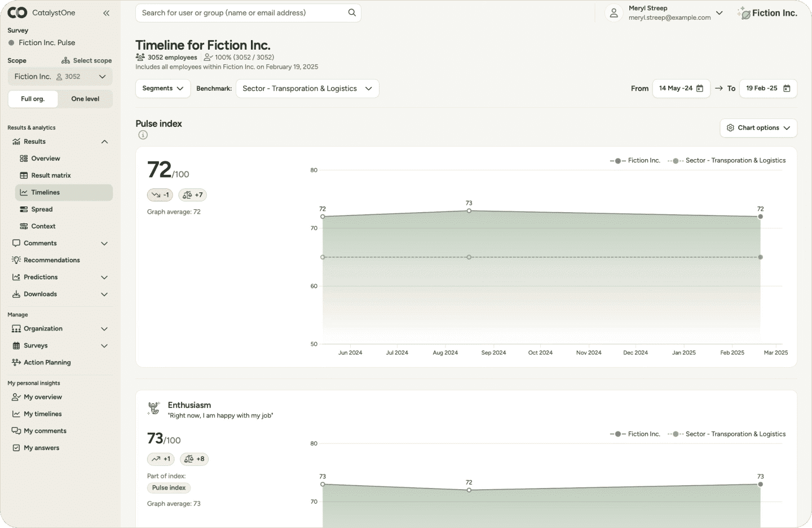The image size is (812, 528).
Task: Collapse the sidebar with the double-chevron icon
Action: [106, 13]
